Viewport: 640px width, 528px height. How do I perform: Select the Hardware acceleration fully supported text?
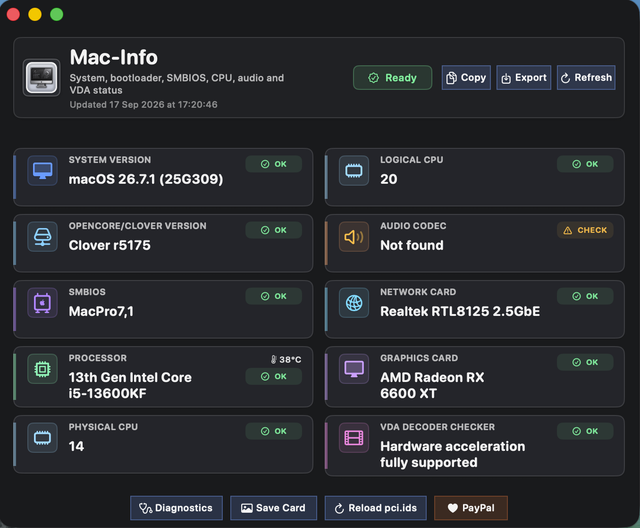(453, 454)
